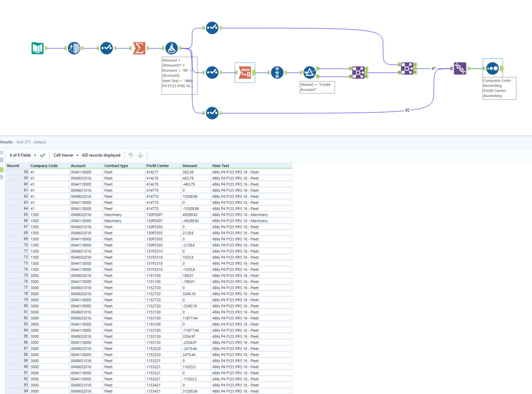
Task: Select the Sort tool before the Browse tool
Action: [x=460, y=69]
